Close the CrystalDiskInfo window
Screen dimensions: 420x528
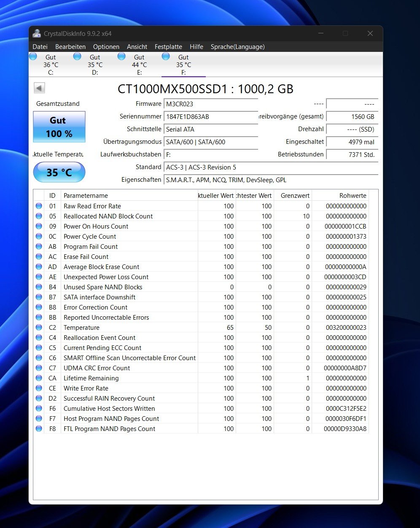pos(370,33)
